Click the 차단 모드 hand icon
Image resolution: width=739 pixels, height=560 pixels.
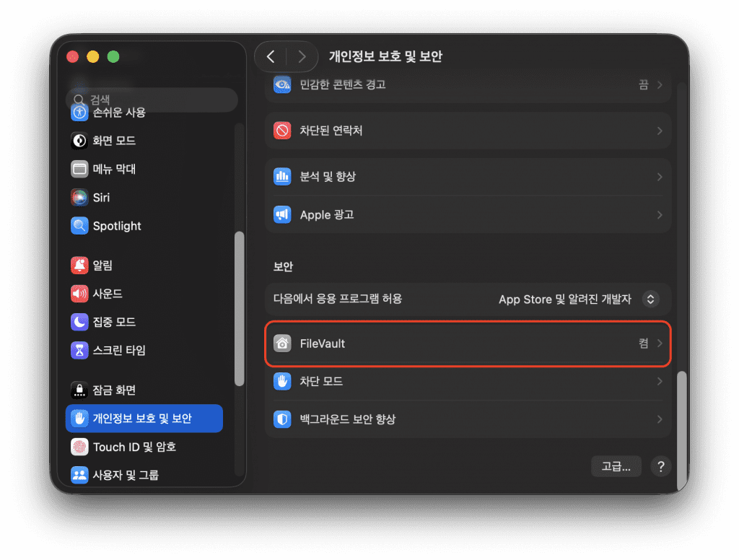coord(282,381)
